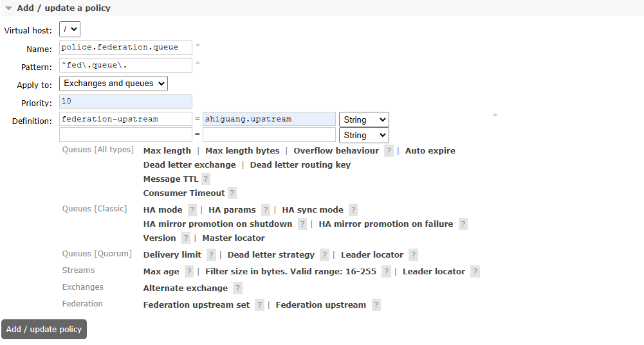Show help for HA sync mode

[x=353, y=210]
